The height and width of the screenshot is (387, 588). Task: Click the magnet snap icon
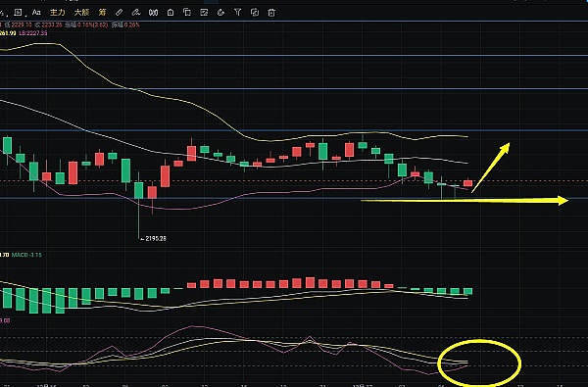tap(153, 13)
